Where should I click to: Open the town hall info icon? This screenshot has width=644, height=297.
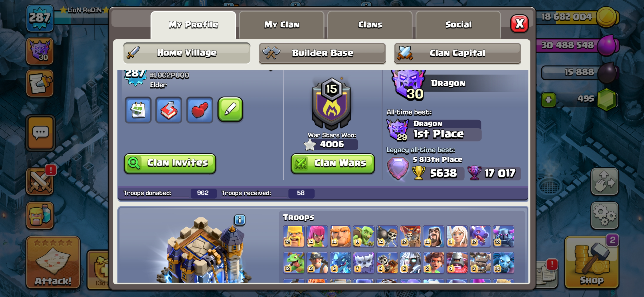click(x=239, y=220)
